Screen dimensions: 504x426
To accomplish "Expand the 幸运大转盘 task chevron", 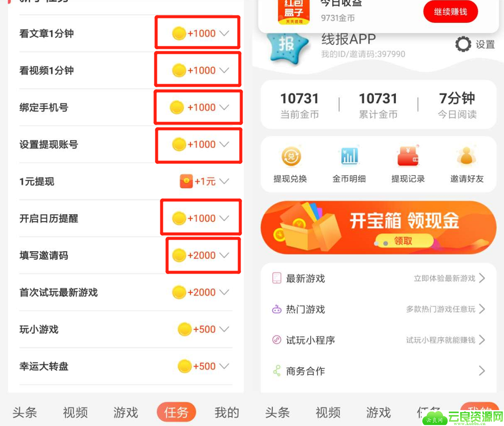I will pos(224,366).
